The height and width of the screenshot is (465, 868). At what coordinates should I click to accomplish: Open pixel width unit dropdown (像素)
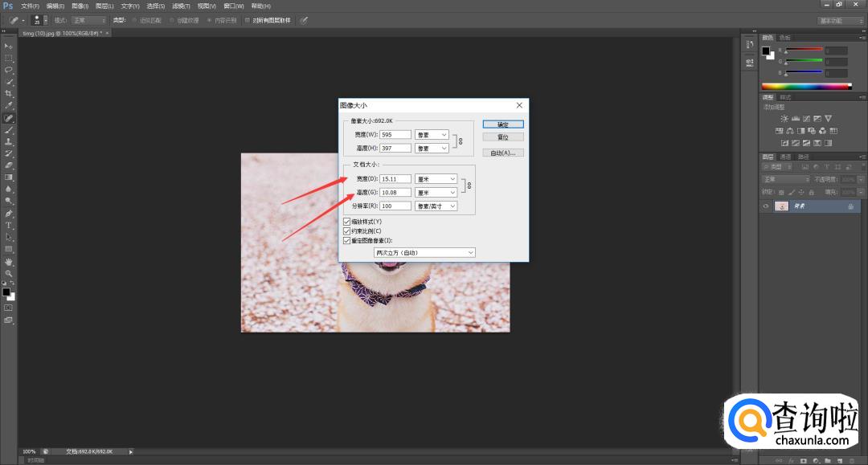click(432, 135)
